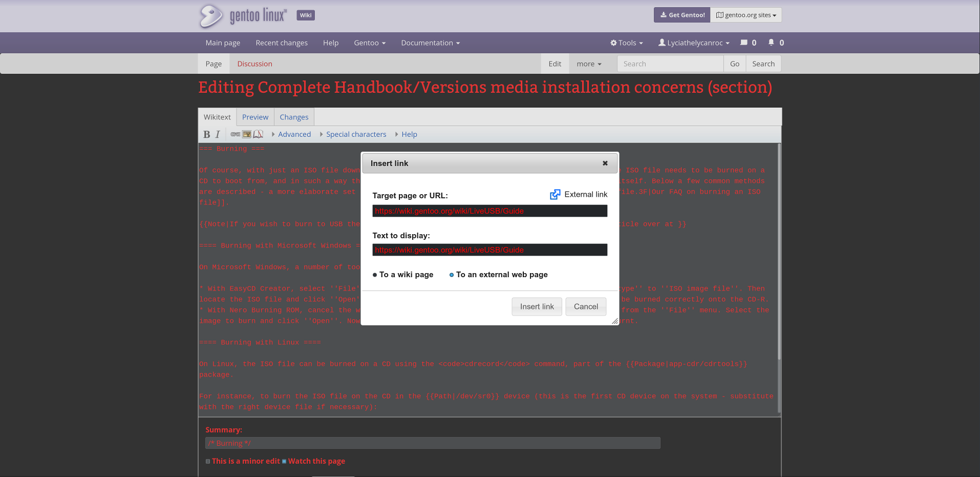The image size is (980, 477).
Task: Open the talk messages speech bubble icon
Action: 744,43
